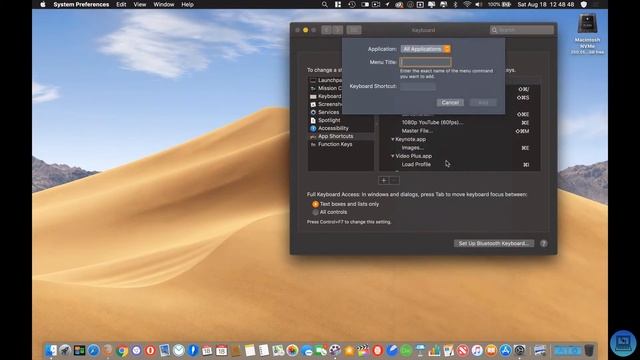Select Function Keys in the list
Screen dimensions: 640x360
(340, 144)
